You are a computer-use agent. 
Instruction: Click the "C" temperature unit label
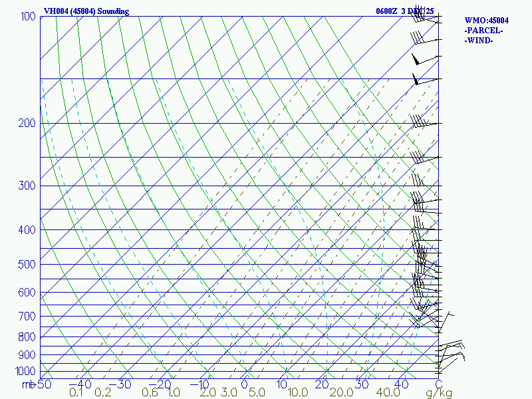tap(439, 384)
